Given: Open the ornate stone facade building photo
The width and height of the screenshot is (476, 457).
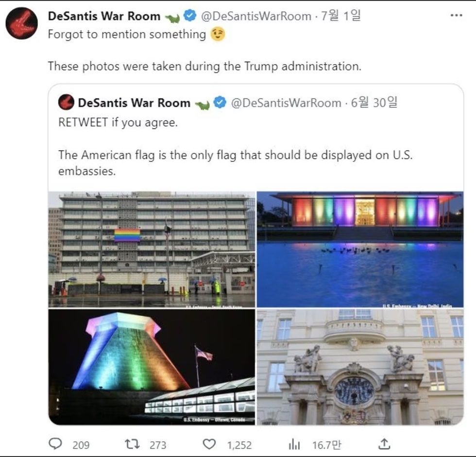Looking at the screenshot, I should 360,367.
